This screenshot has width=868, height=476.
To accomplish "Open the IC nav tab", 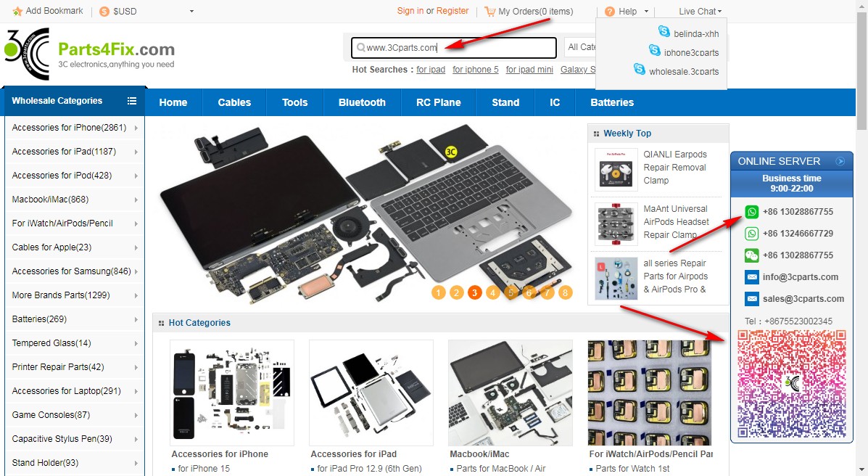I will 555,102.
